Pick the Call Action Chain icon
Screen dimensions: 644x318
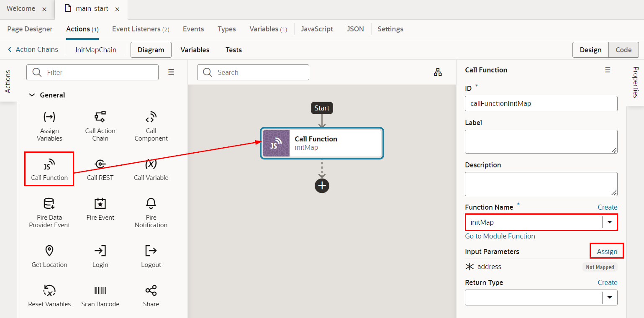tap(100, 117)
